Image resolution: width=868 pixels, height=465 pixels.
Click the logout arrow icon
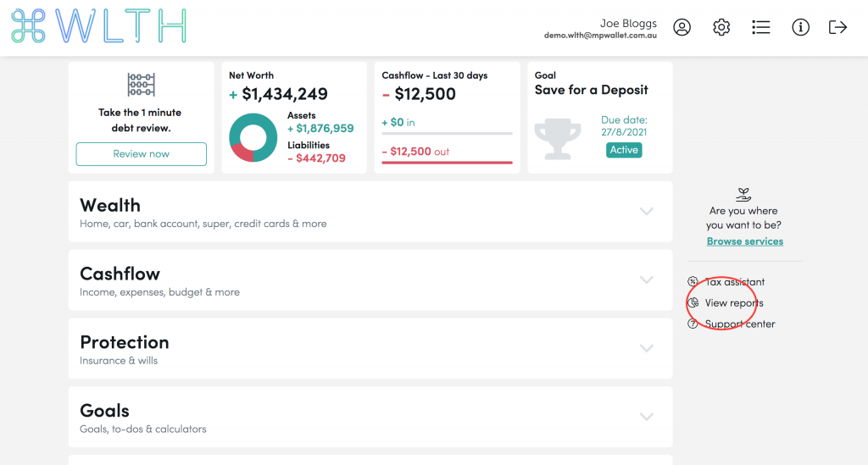[x=837, y=27]
